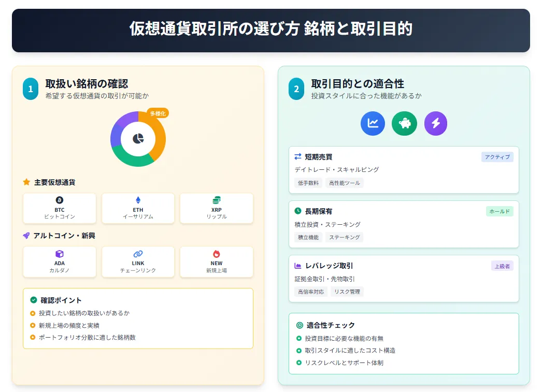This screenshot has height=392, width=542.
Task: Select the BTC ビットコイン card
Action: pyautogui.click(x=60, y=208)
